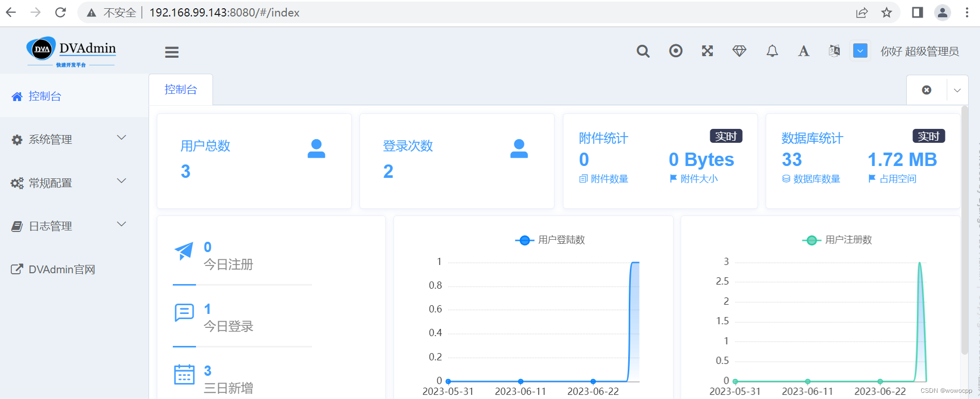
Task: Bookmark this page with the star icon
Action: pos(887,12)
